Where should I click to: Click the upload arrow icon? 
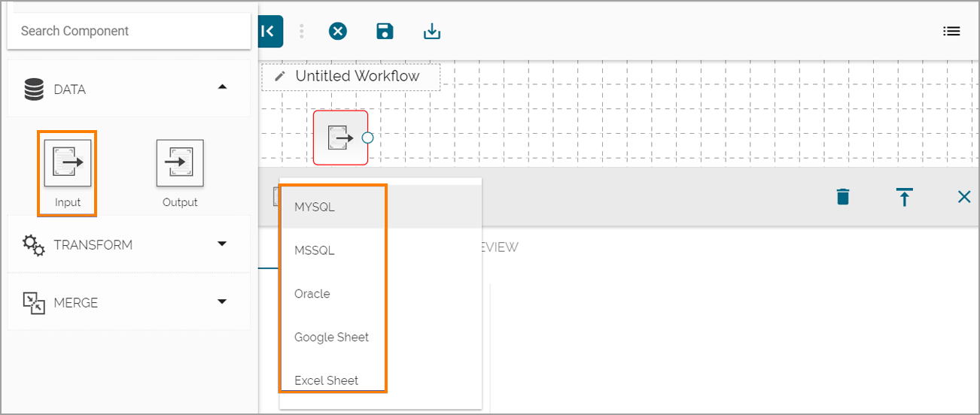[x=904, y=197]
